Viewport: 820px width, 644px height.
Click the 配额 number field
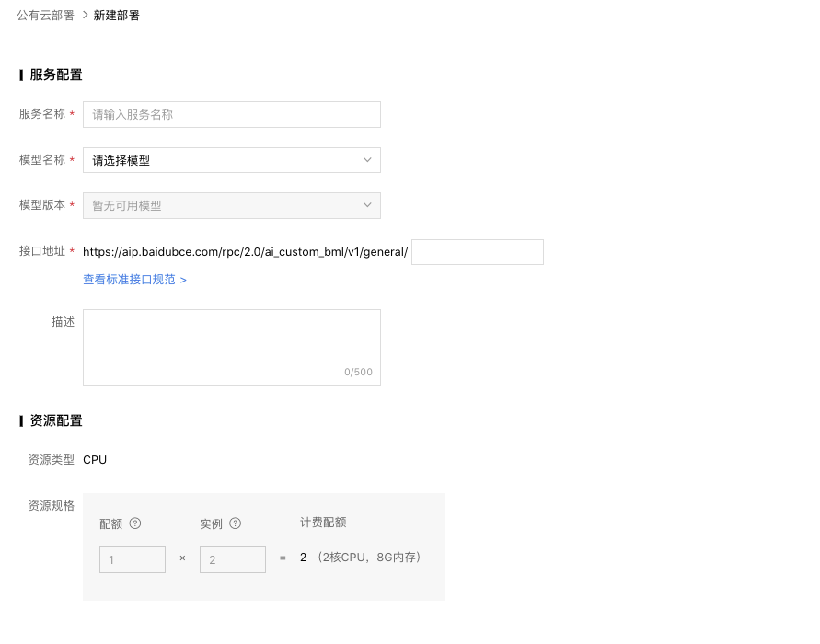pos(133,559)
